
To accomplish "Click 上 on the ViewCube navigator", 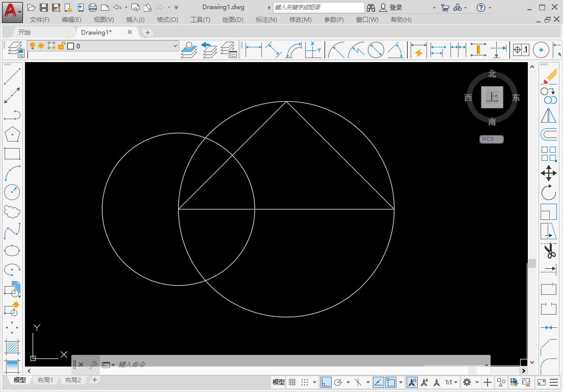I will [x=491, y=97].
